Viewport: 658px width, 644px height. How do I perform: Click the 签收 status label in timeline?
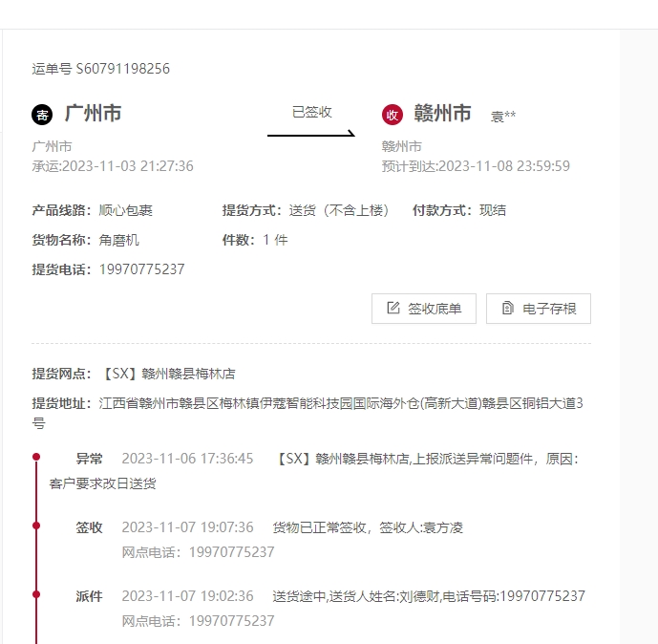[x=89, y=527]
